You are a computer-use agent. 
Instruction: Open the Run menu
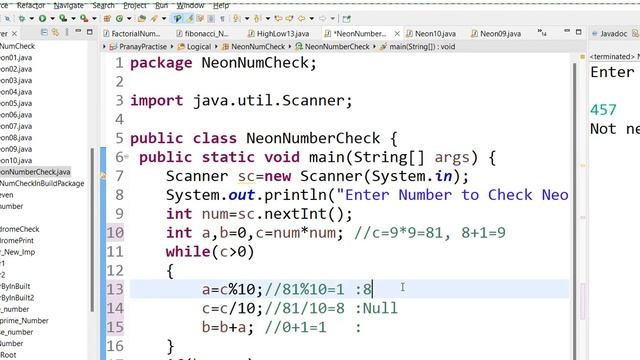162,5
